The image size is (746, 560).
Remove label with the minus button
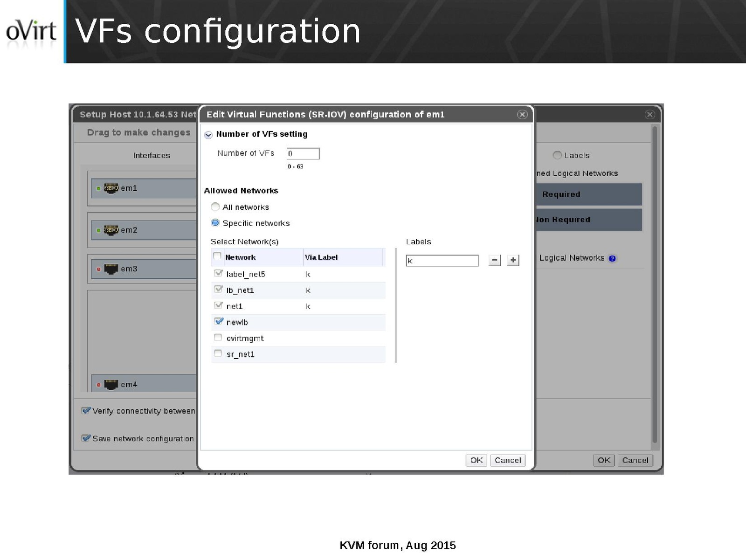[x=494, y=260]
